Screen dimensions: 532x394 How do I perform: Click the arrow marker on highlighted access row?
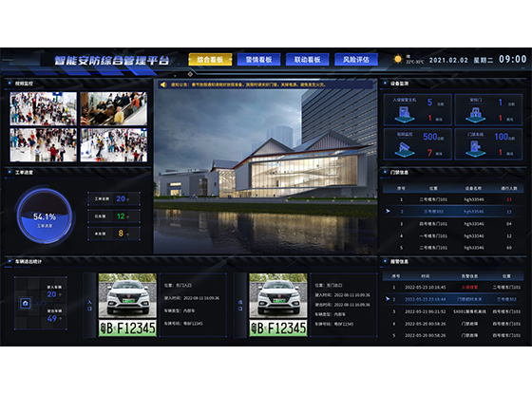[388, 211]
